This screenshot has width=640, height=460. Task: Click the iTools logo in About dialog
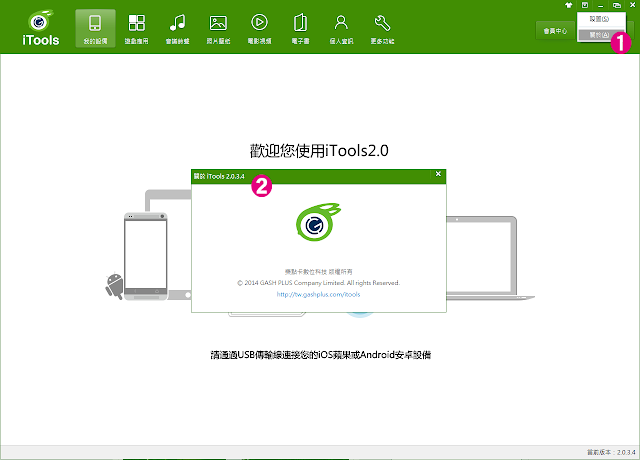point(318,222)
